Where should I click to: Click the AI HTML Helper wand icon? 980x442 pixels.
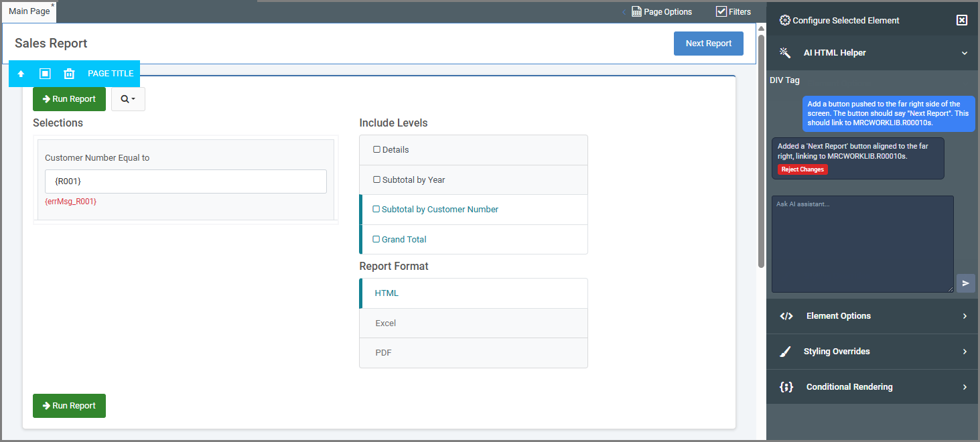(x=784, y=53)
